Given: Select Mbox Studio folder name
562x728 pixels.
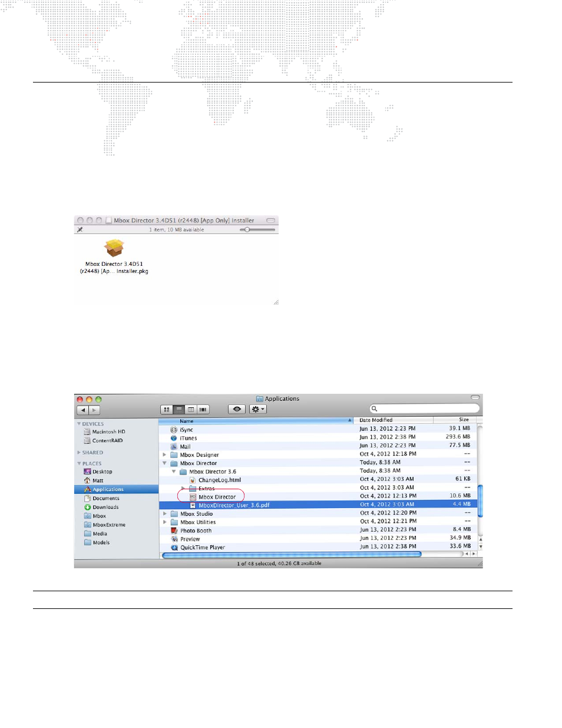Looking at the screenshot, I should (196, 514).
